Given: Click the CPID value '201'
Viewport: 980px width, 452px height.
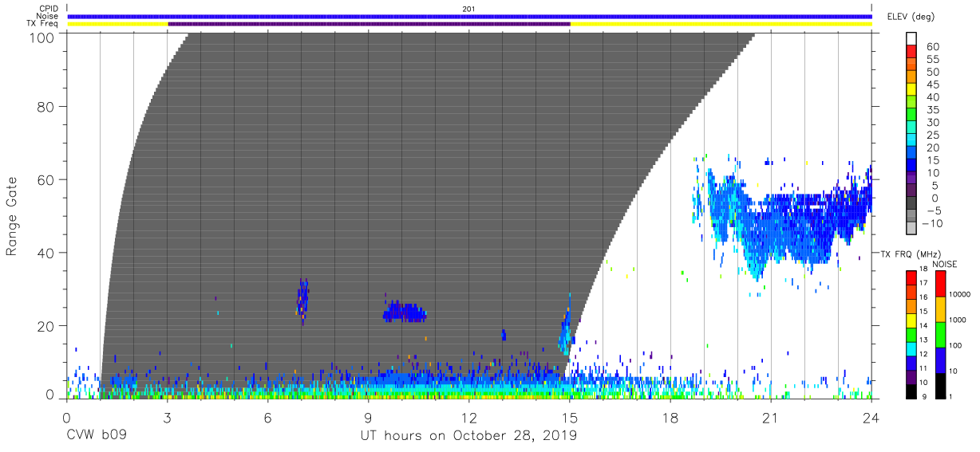Looking at the screenshot, I should click(x=469, y=9).
